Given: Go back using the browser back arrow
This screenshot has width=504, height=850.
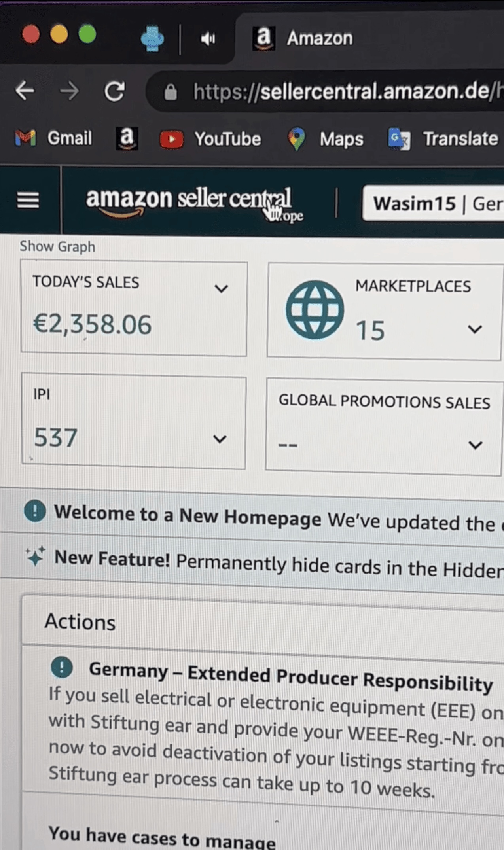Looking at the screenshot, I should (x=25, y=91).
